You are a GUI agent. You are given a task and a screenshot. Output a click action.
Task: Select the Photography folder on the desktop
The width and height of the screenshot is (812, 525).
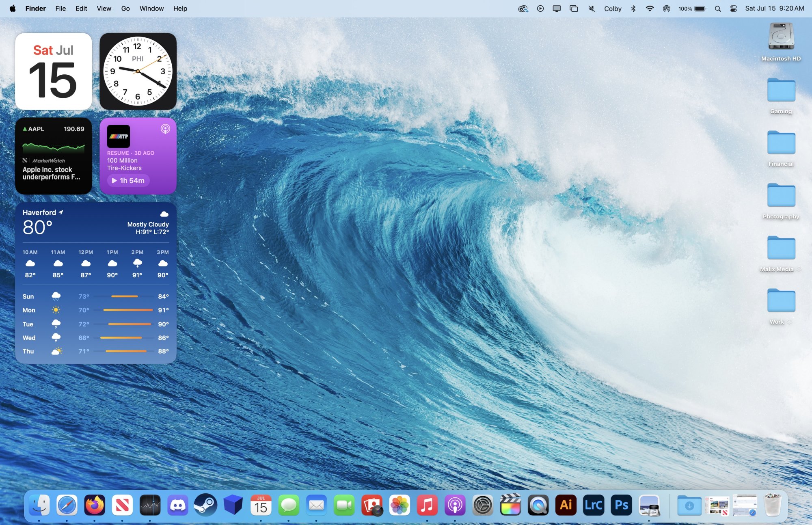(781, 196)
